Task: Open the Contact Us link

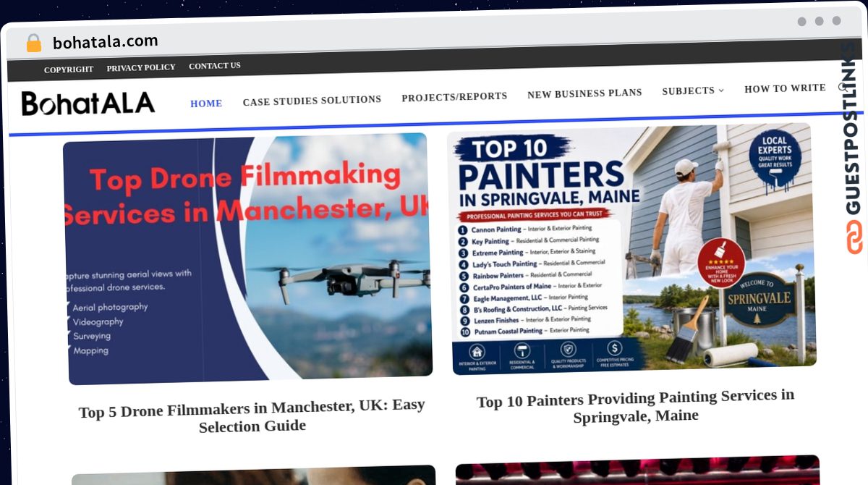Action: 215,66
